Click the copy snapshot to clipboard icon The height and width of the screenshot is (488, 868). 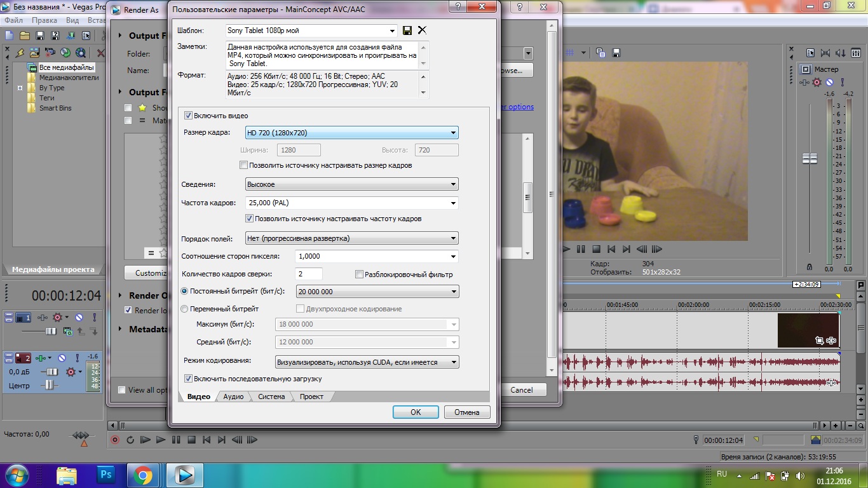599,53
